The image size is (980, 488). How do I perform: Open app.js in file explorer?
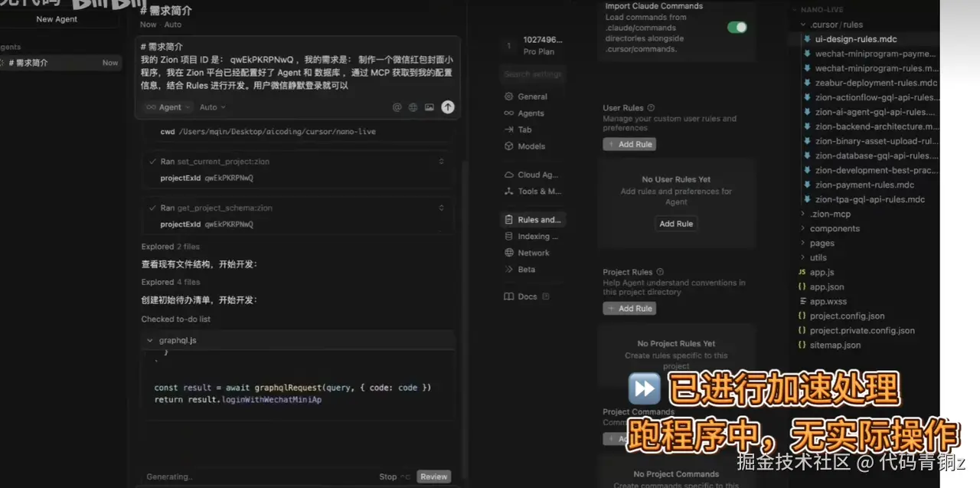coord(822,272)
